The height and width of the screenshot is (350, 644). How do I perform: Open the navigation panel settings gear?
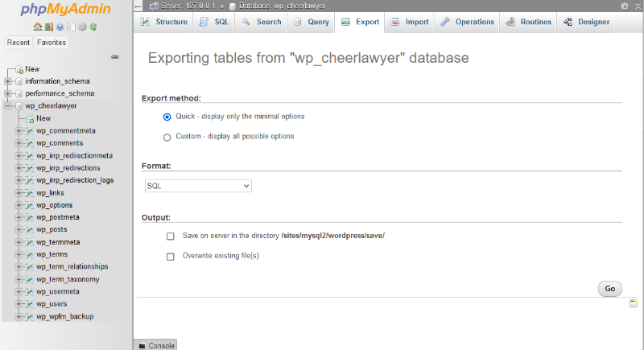[x=82, y=27]
